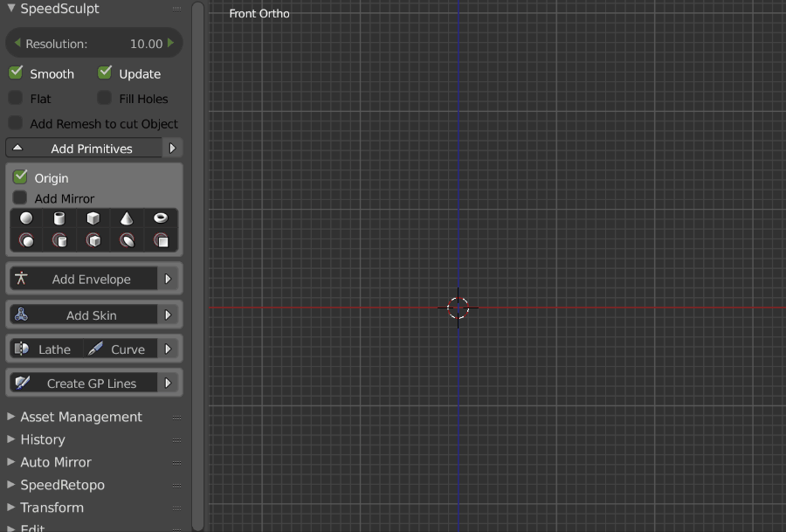Add a cube primitive from the top icon row

93,218
